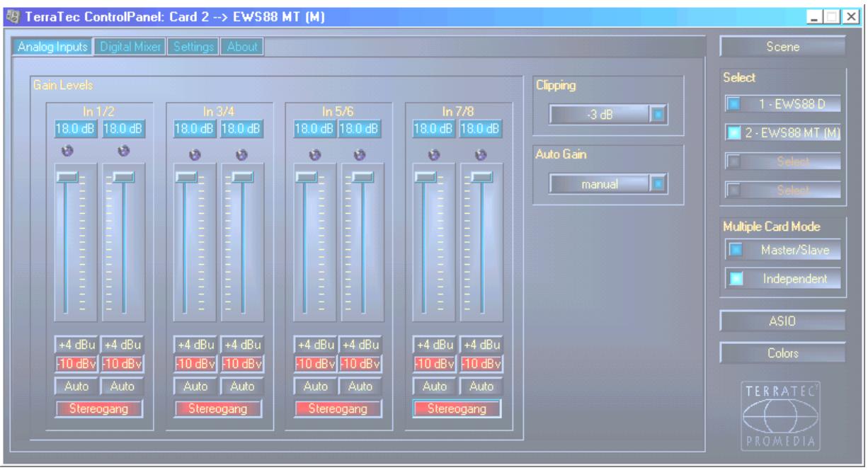Click the TerraTec ProMedia logo
Image resolution: width=868 pixels, height=470 pixels.
[x=782, y=415]
